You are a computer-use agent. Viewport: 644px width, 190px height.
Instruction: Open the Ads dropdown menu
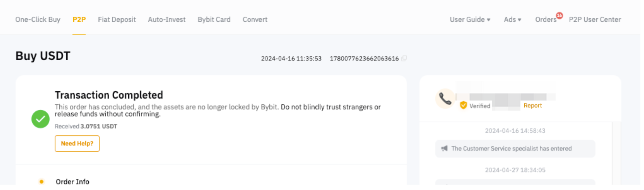coord(512,19)
